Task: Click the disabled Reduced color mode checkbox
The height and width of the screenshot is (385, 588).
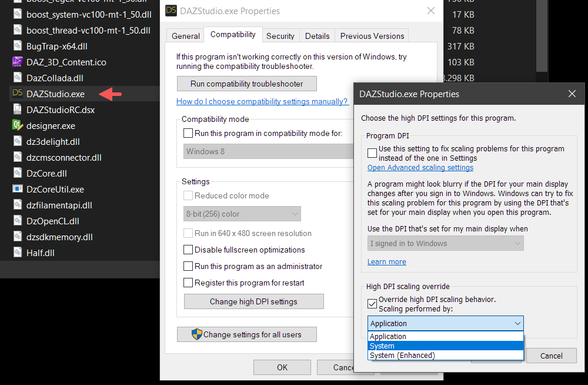Action: point(188,195)
